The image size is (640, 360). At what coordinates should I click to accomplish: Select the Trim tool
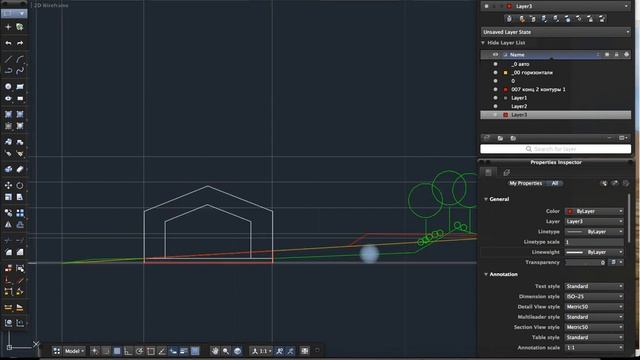point(8,240)
